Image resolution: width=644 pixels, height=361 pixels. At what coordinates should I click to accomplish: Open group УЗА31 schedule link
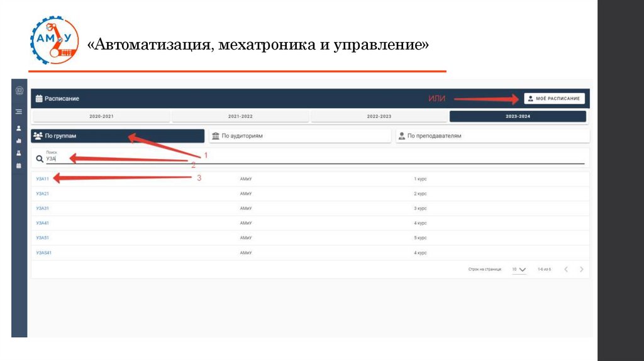click(43, 208)
